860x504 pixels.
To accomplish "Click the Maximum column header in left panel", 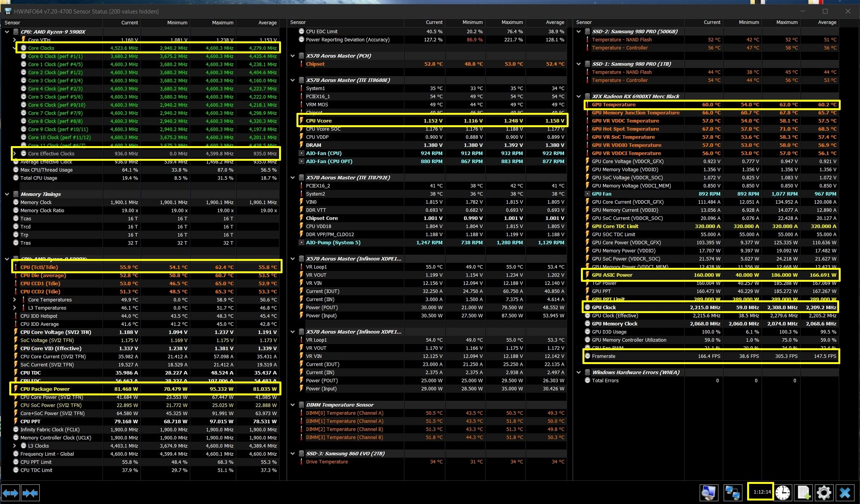I will tap(222, 22).
